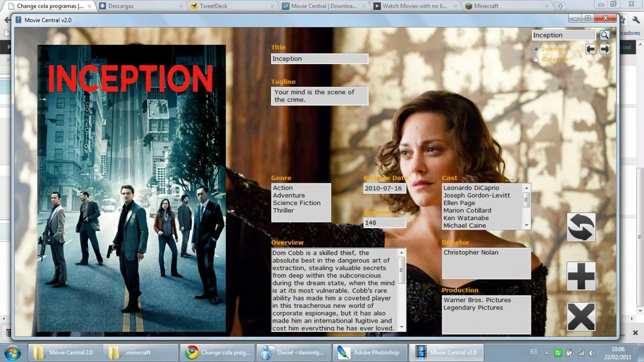Go to previous result with left arrow
This screenshot has height=362, width=644.
point(591,49)
